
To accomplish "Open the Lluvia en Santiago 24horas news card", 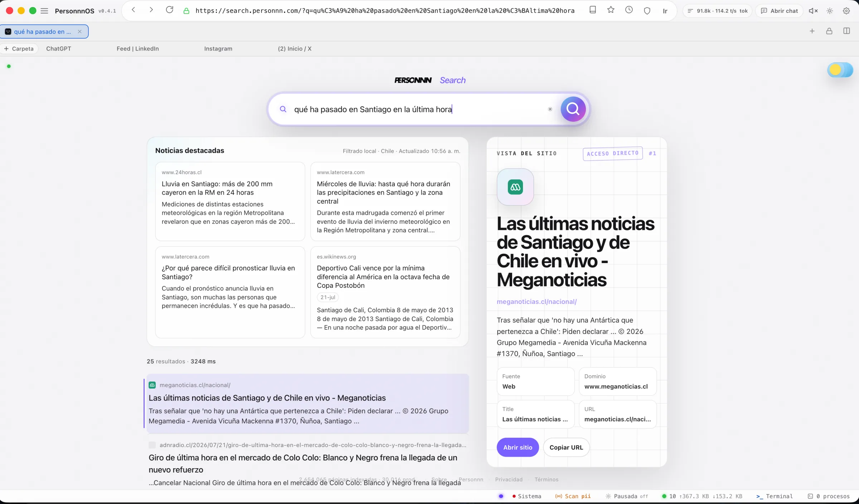I will 230,202.
